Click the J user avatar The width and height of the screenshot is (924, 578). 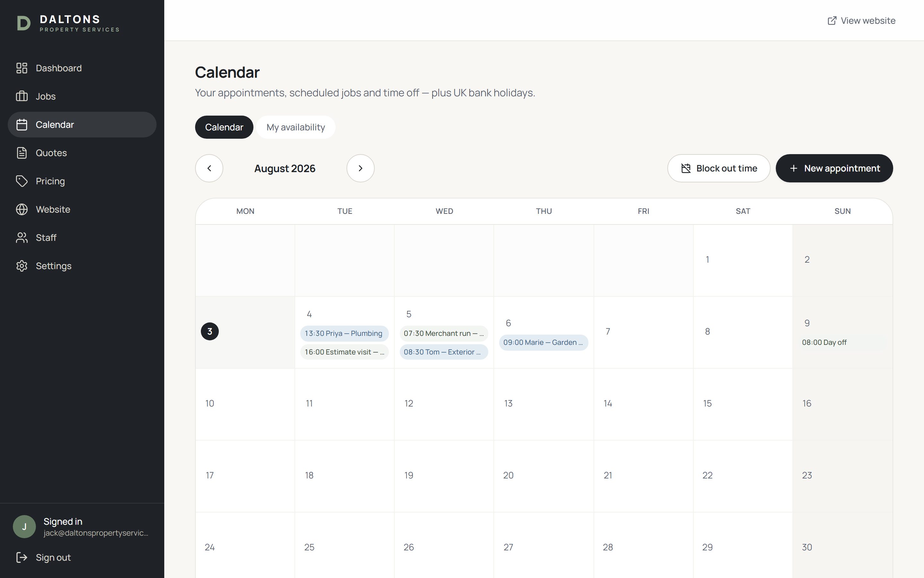tap(24, 527)
